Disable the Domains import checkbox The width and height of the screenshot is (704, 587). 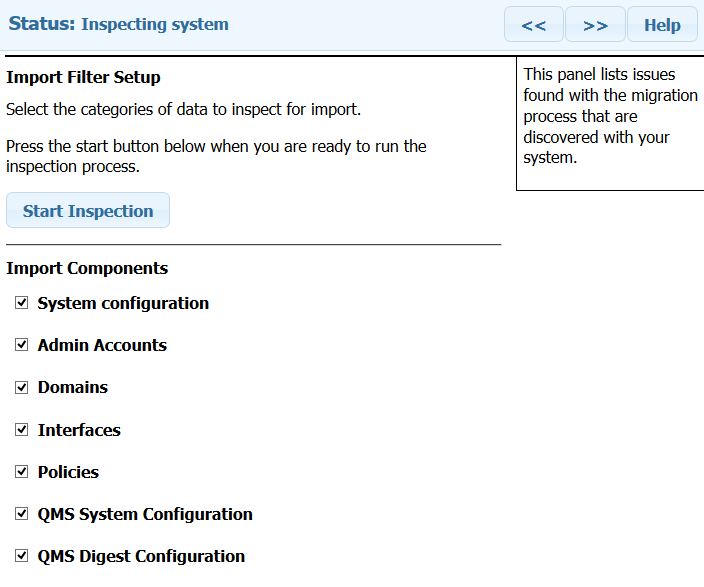22,386
